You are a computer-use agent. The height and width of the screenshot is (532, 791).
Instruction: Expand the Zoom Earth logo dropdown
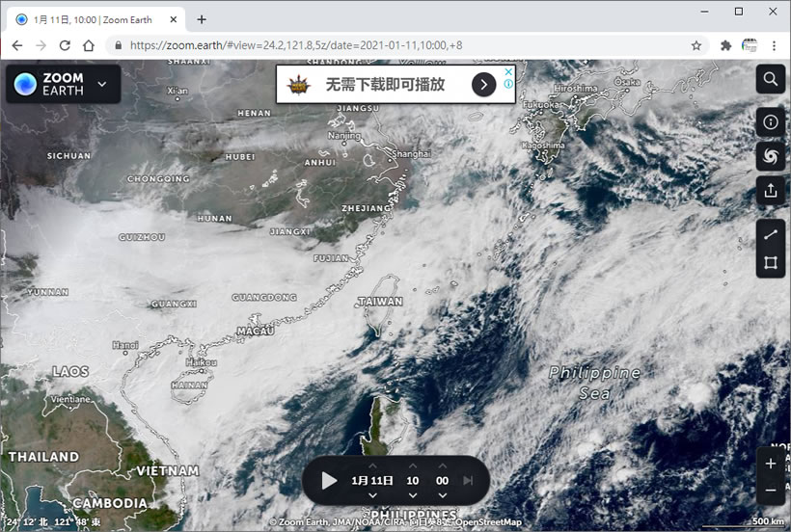[x=102, y=84]
